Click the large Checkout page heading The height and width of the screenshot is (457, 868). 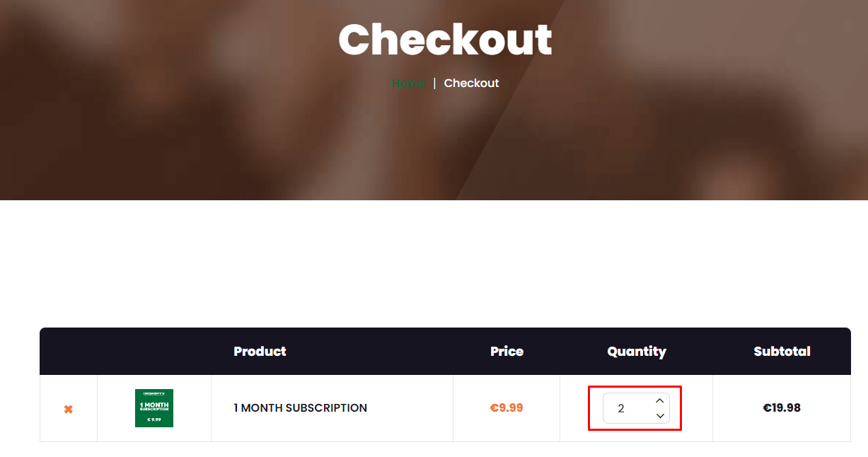click(445, 40)
